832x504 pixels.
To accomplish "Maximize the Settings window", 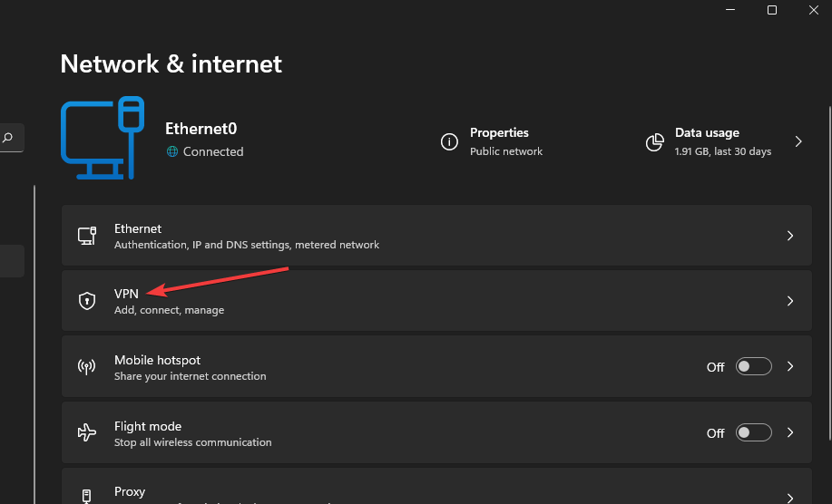I will coord(772,10).
